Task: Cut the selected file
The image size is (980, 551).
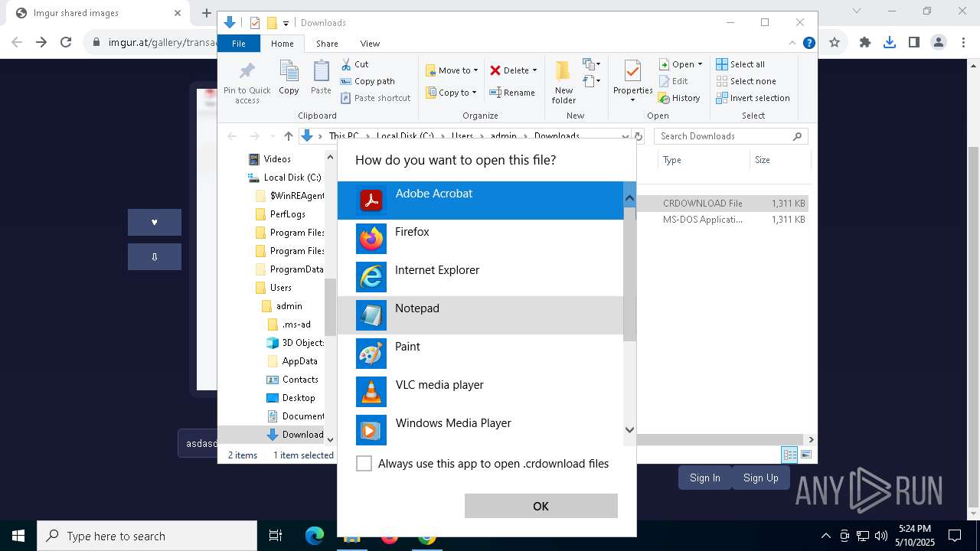Action: click(x=354, y=64)
